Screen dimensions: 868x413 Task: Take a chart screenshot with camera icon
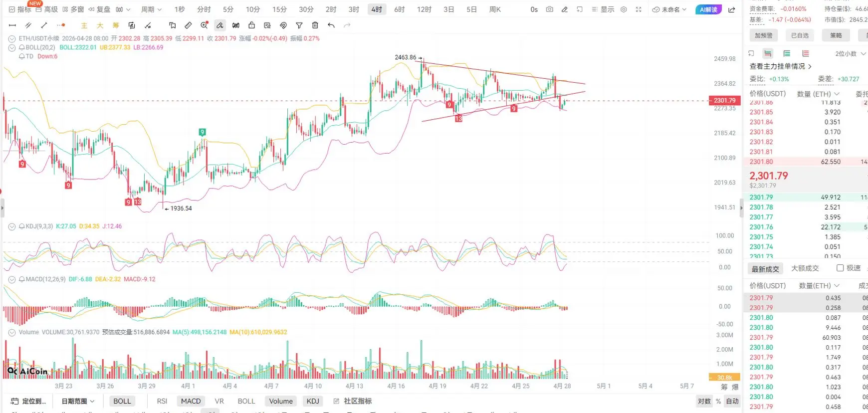coord(549,9)
